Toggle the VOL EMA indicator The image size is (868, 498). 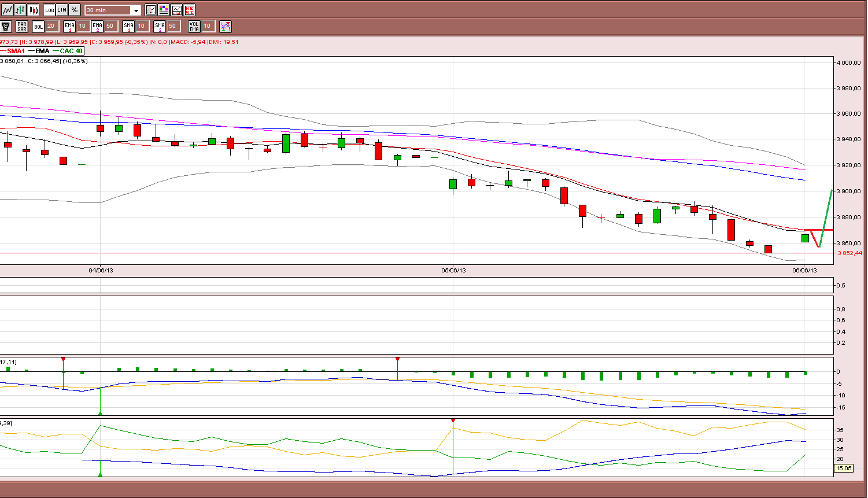194,26
